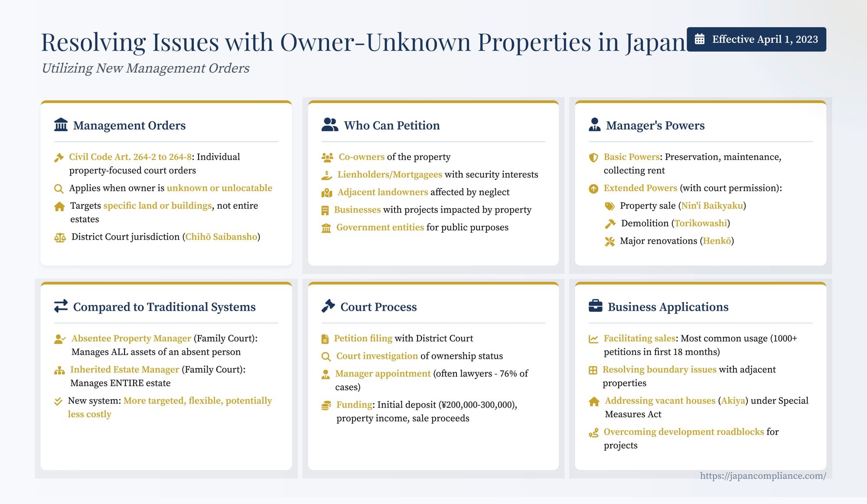Click the route icon beside Overcoming development roadblocks
The image size is (867, 504).
(x=593, y=432)
